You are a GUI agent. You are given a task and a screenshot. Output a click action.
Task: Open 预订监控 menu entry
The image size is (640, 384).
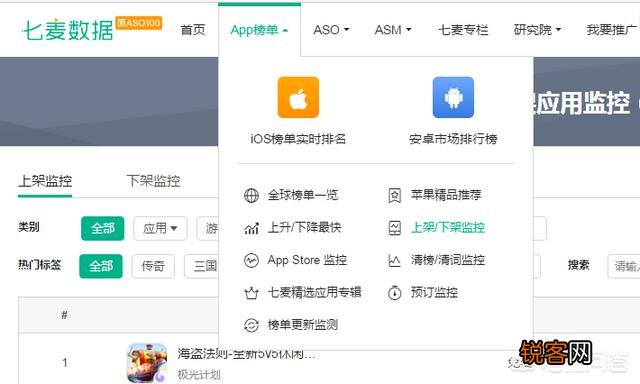434,292
